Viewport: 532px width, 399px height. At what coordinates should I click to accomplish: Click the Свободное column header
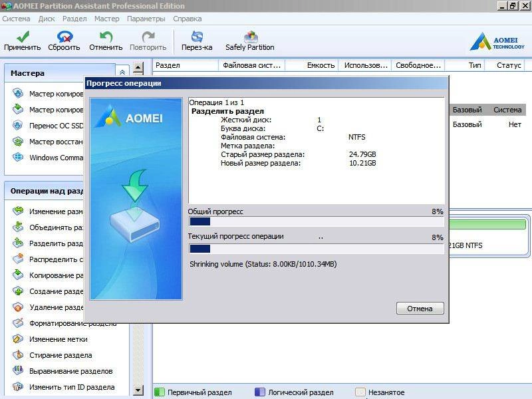coord(418,65)
